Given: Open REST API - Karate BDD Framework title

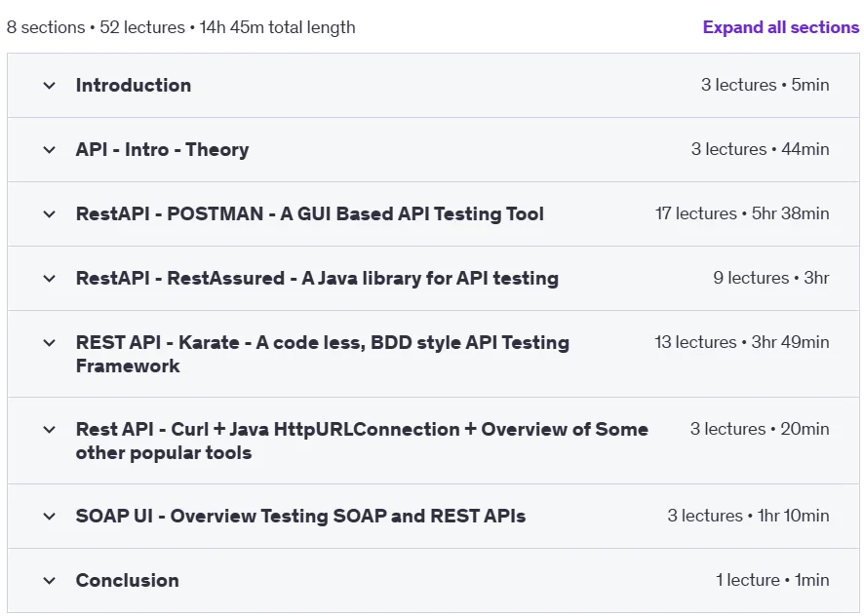Looking at the screenshot, I should click(323, 354).
